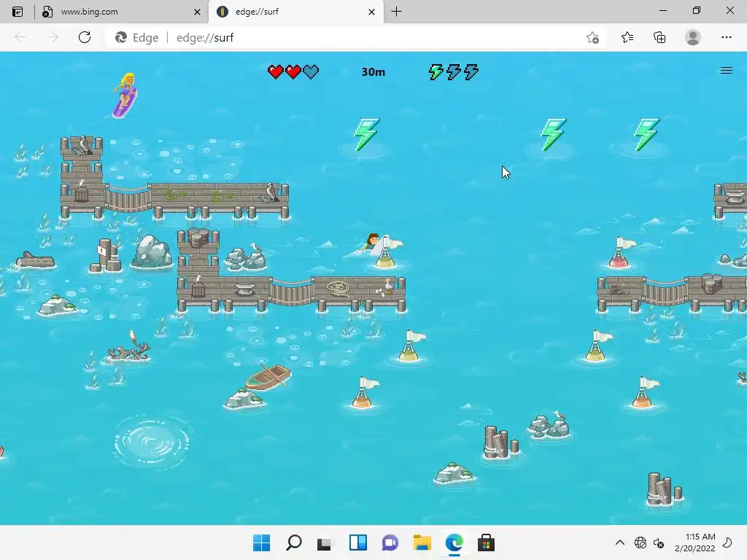The height and width of the screenshot is (560, 747).
Task: Open the Favorites list icon
Action: [x=627, y=38]
